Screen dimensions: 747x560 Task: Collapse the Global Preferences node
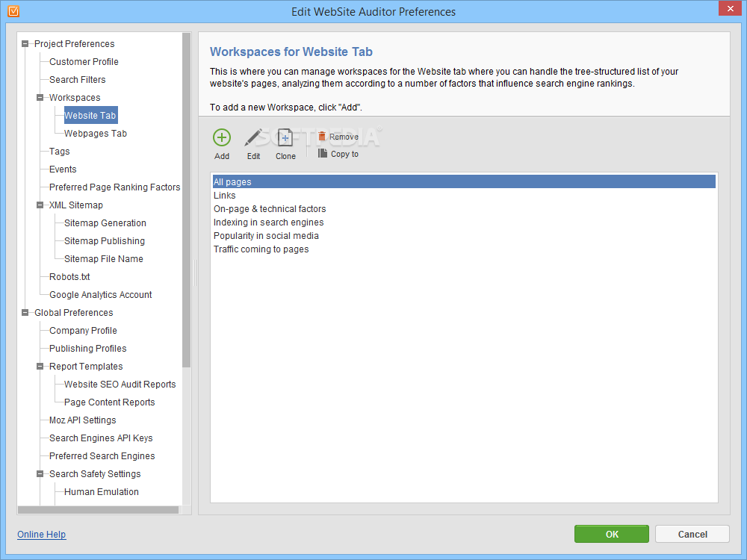[25, 313]
